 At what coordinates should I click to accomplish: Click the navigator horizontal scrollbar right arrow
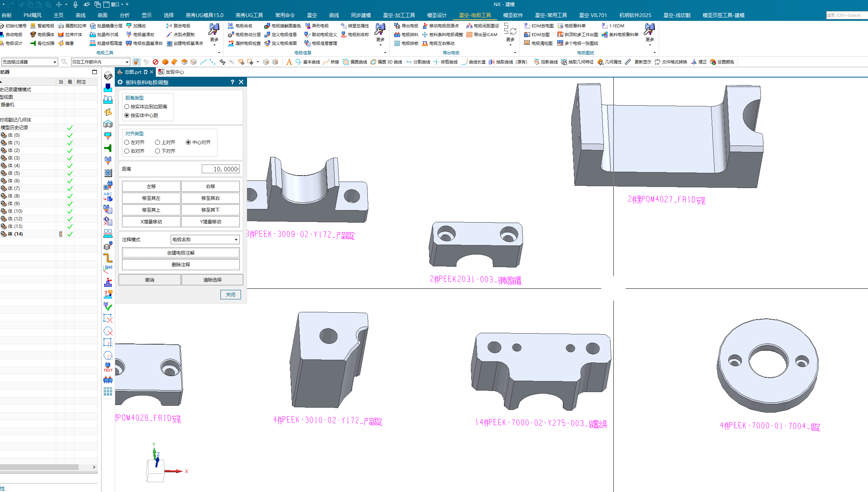[x=94, y=467]
